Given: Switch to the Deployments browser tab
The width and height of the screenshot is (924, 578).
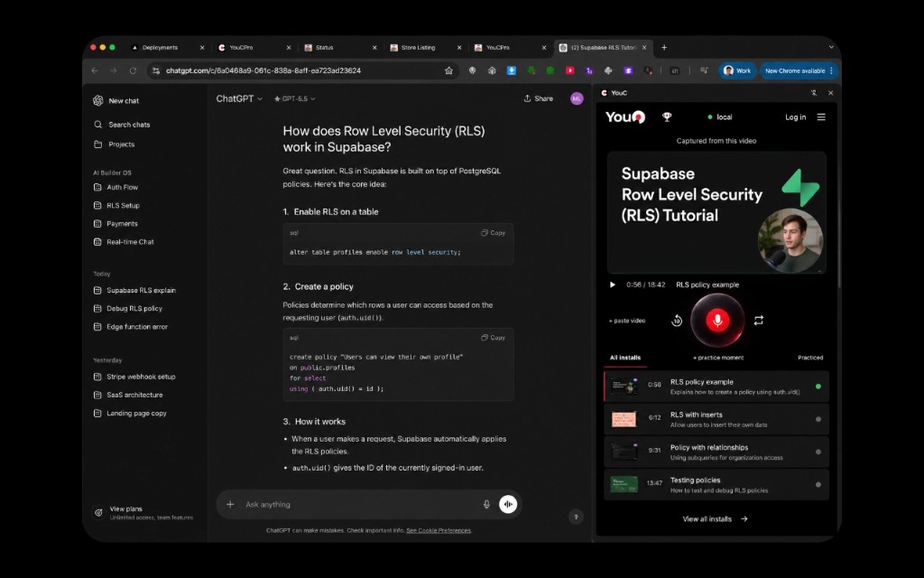Looking at the screenshot, I should point(168,48).
